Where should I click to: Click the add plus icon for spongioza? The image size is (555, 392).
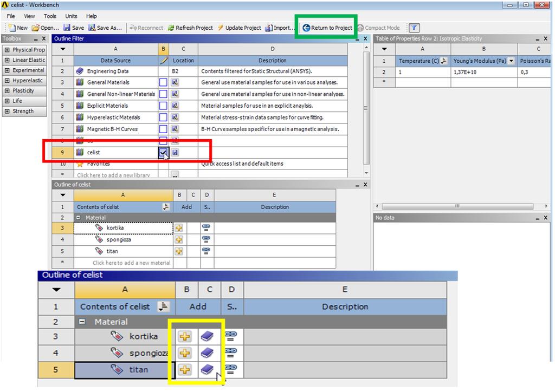[179, 240]
